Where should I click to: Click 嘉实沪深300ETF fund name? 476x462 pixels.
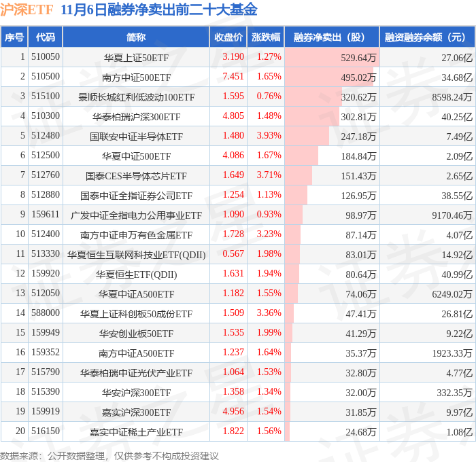point(136,412)
